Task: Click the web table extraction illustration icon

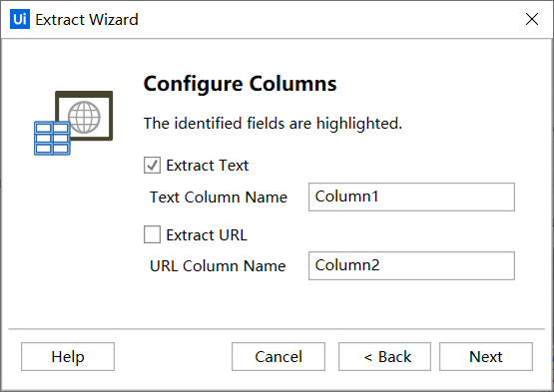Action: [74, 123]
